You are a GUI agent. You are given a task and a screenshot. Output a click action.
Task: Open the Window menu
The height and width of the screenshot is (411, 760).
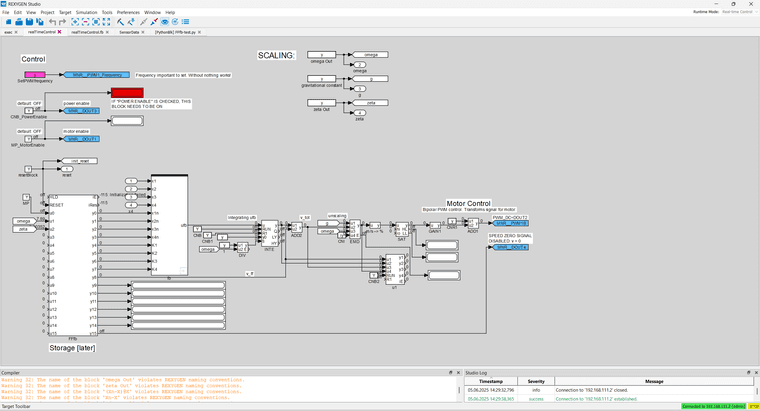pyautogui.click(x=153, y=12)
